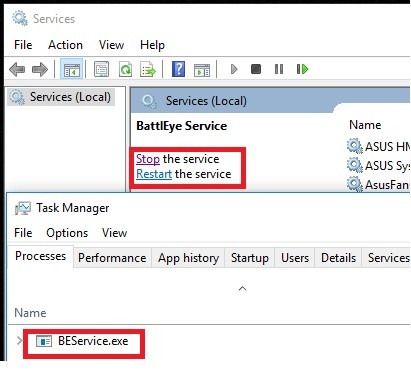The image size is (411, 370).
Task: Toggle Show/Hide Console Tree toolbar icon
Action: point(71,69)
